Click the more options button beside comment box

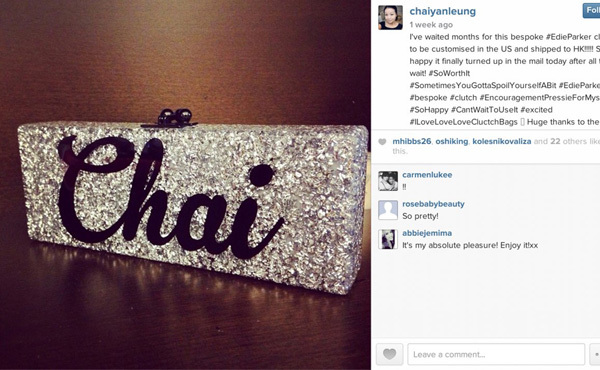coord(595,354)
